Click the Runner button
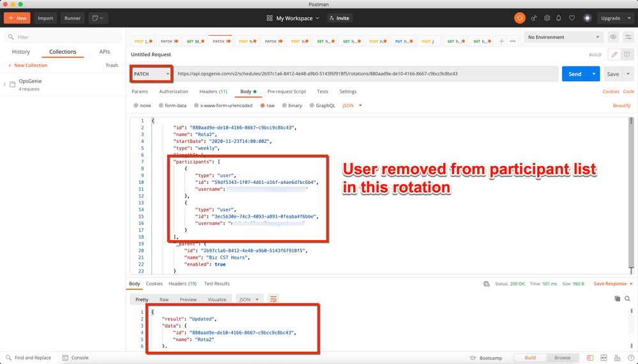Screen dimensions: 638x364 [72, 18]
